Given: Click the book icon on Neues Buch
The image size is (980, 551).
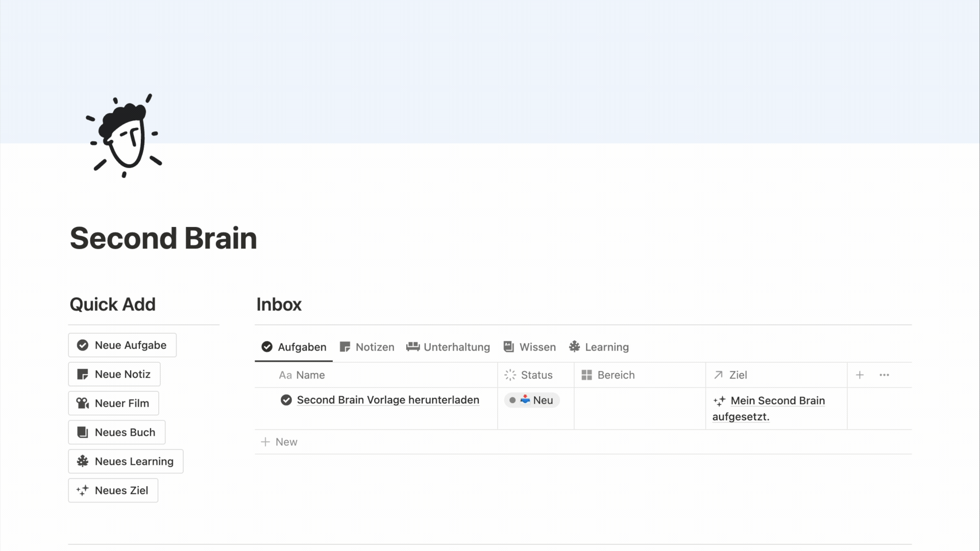Looking at the screenshot, I should pyautogui.click(x=82, y=432).
